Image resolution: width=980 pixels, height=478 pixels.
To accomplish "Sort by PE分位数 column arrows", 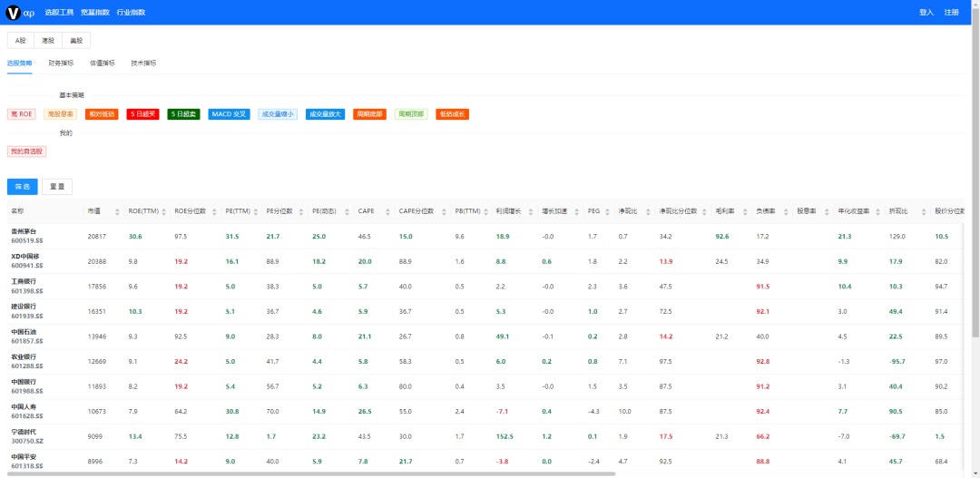I will click(302, 211).
